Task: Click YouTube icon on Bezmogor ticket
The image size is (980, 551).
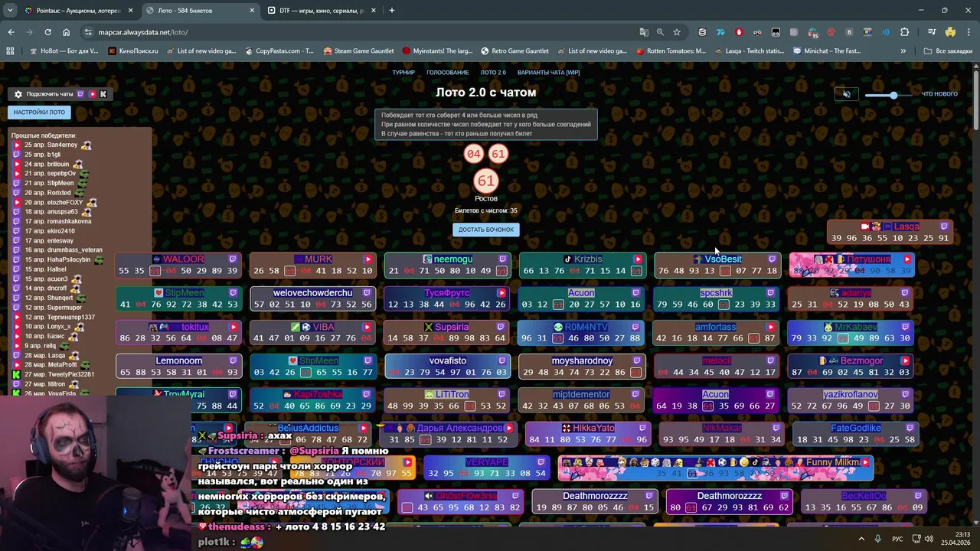Action: pos(906,360)
